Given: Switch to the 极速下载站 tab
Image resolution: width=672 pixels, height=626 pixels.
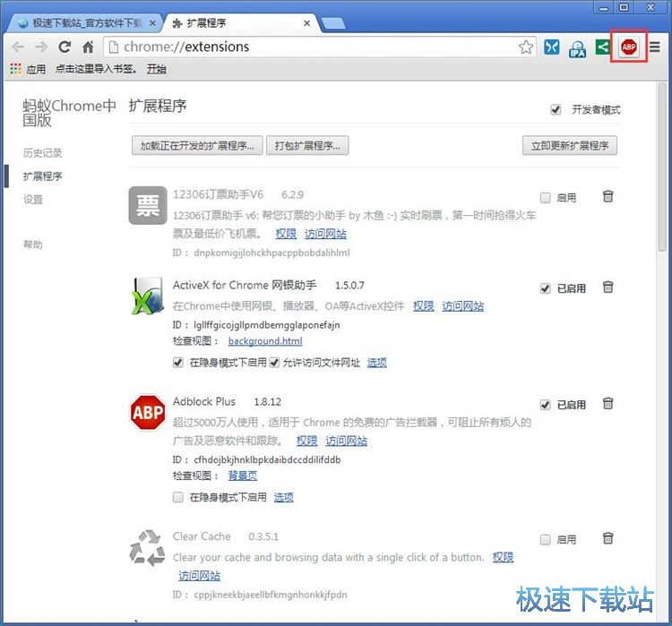Looking at the screenshot, I should pyautogui.click(x=86, y=23).
